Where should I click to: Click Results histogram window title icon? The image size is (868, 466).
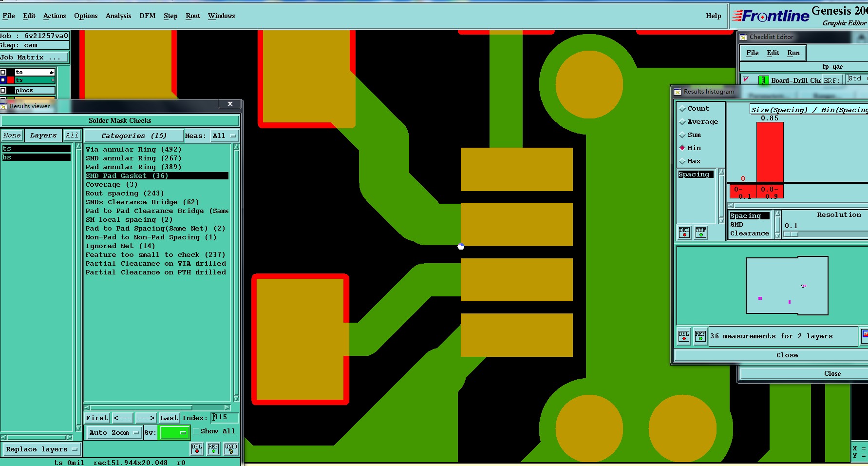[678, 92]
